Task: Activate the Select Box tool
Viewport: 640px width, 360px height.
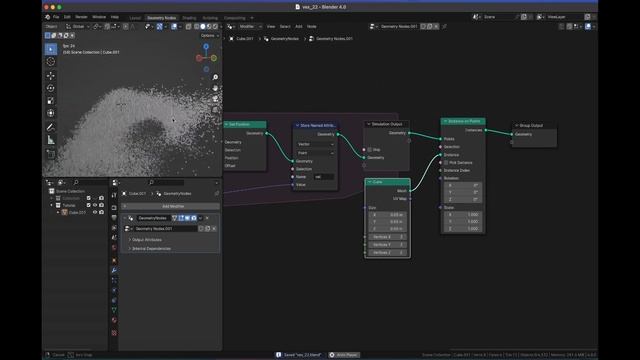Action: [51, 49]
